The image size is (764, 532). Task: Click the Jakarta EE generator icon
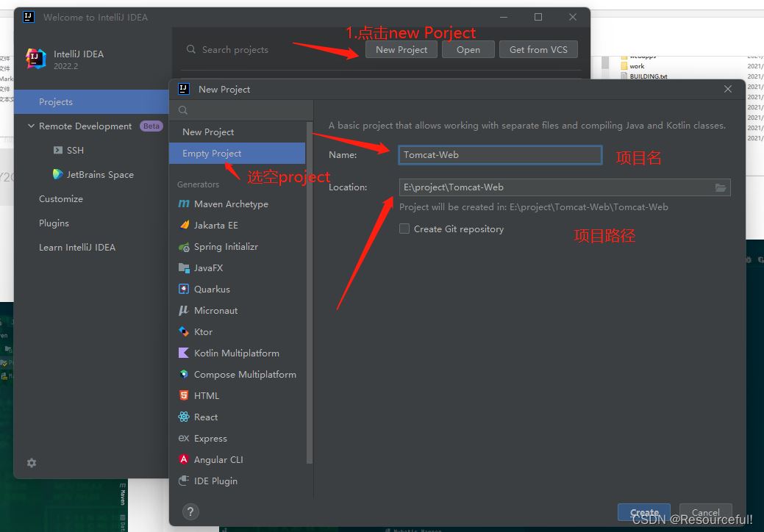coord(184,225)
